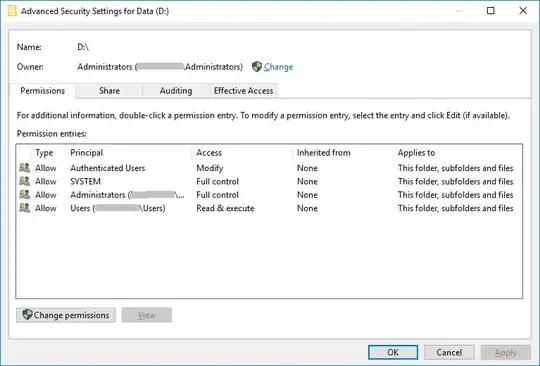Dismiss the dialog with Cancel
The width and height of the screenshot is (540, 366).
[x=449, y=353]
